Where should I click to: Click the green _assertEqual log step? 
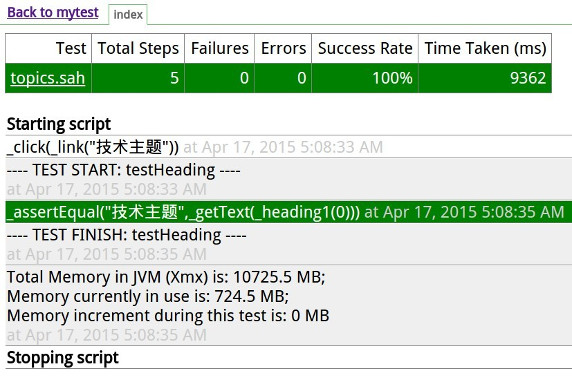[289, 212]
